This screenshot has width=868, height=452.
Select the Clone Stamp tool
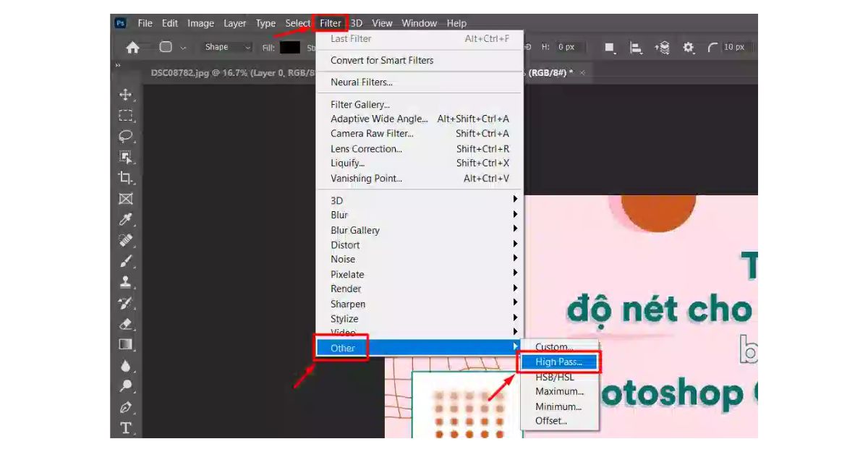[126, 282]
